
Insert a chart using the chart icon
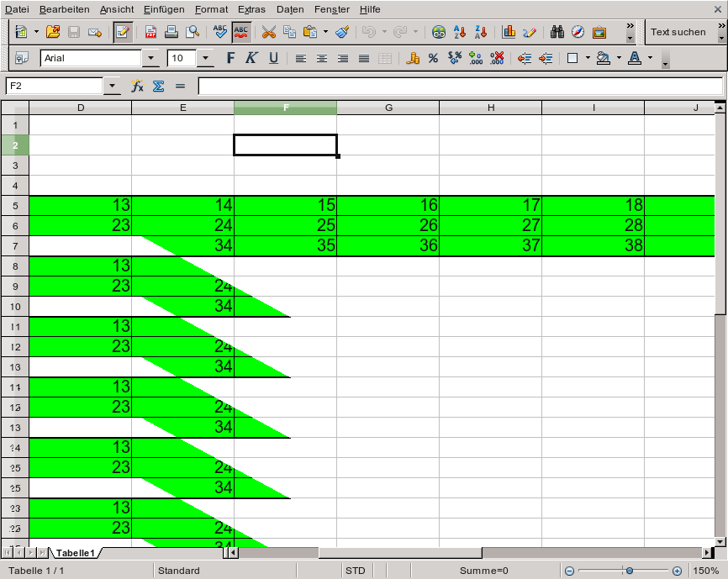509,32
